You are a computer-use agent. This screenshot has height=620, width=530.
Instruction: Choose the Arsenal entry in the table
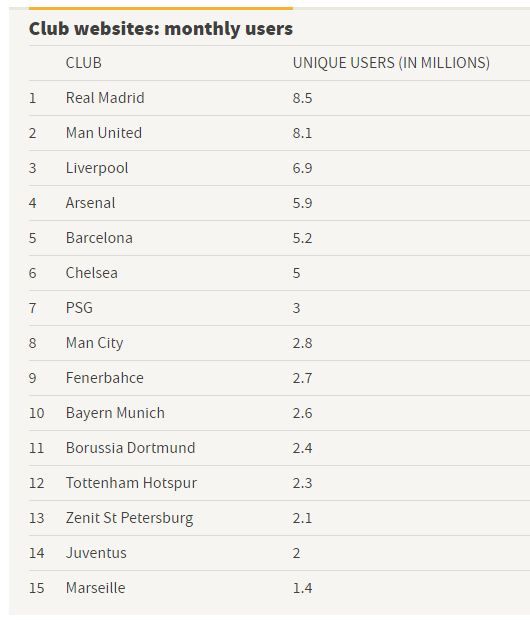90,203
